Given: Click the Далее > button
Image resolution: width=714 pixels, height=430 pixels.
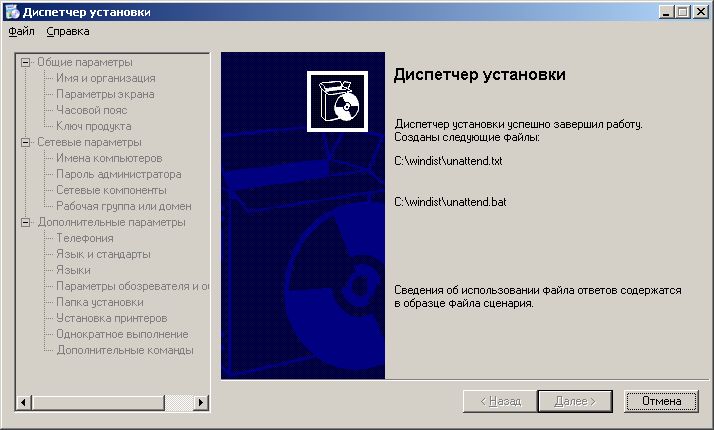Looking at the screenshot, I should 574,401.
